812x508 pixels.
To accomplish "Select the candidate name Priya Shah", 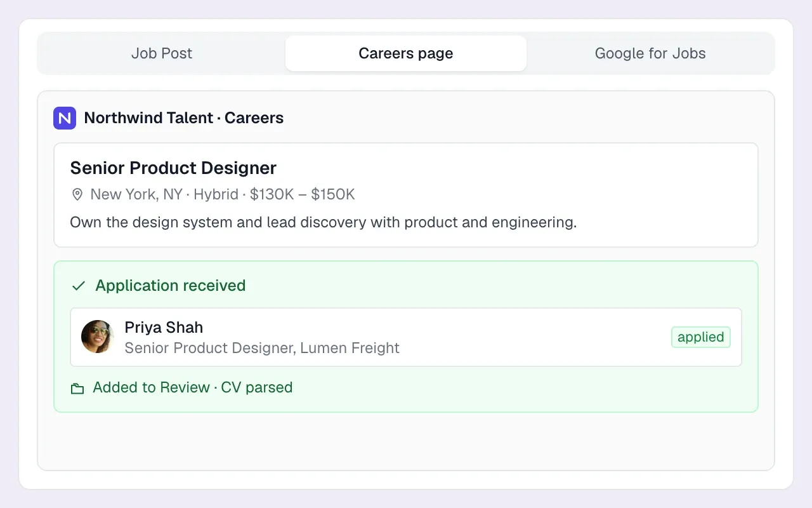I will (x=164, y=328).
